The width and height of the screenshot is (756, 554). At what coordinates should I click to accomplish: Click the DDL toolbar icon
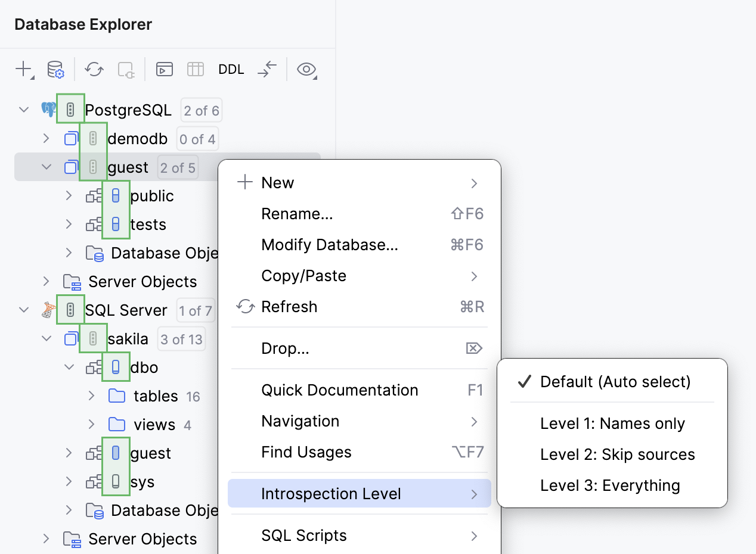pyautogui.click(x=231, y=69)
